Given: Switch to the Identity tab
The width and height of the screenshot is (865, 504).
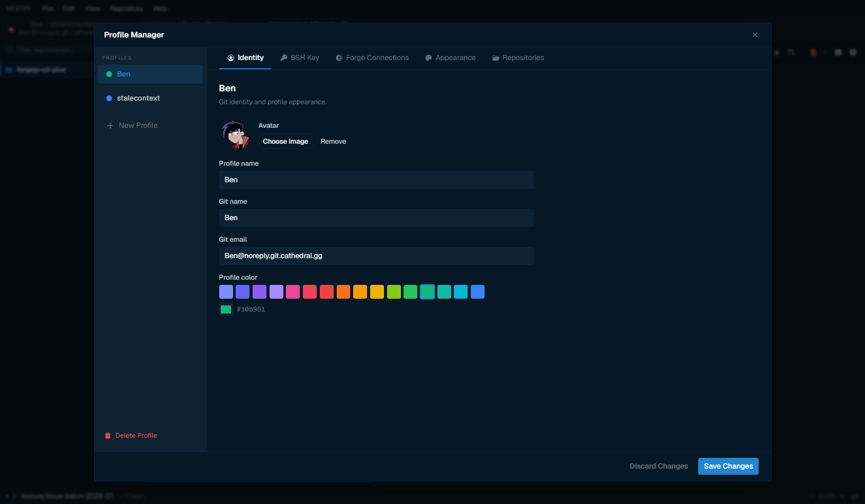Looking at the screenshot, I should click(x=245, y=58).
